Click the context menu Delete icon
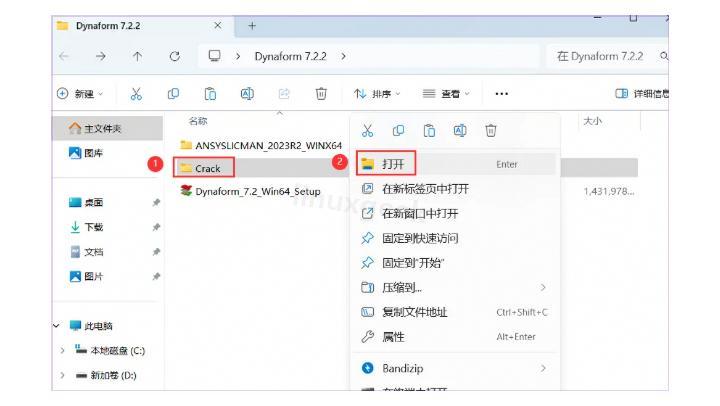 pyautogui.click(x=491, y=131)
